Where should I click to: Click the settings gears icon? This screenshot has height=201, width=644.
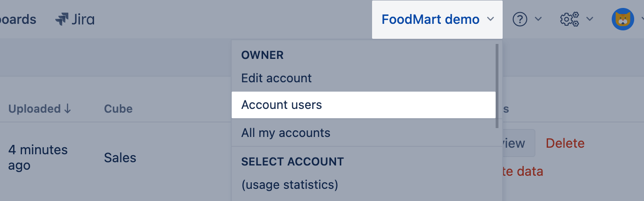(x=569, y=19)
